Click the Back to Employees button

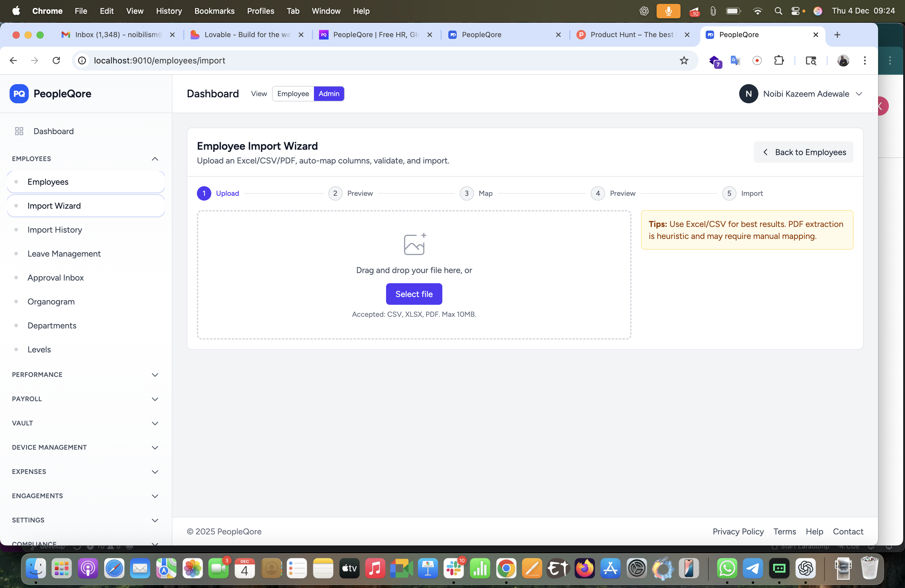(x=803, y=152)
